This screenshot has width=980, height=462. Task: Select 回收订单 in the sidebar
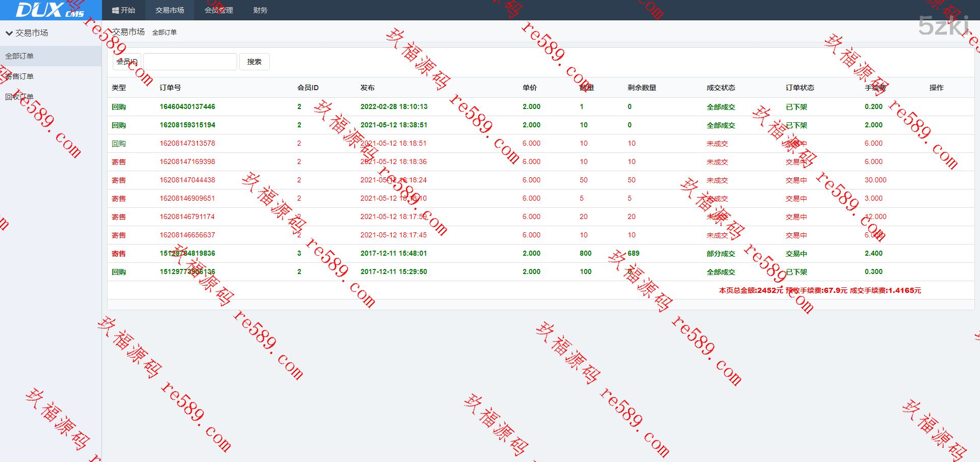pyautogui.click(x=19, y=97)
